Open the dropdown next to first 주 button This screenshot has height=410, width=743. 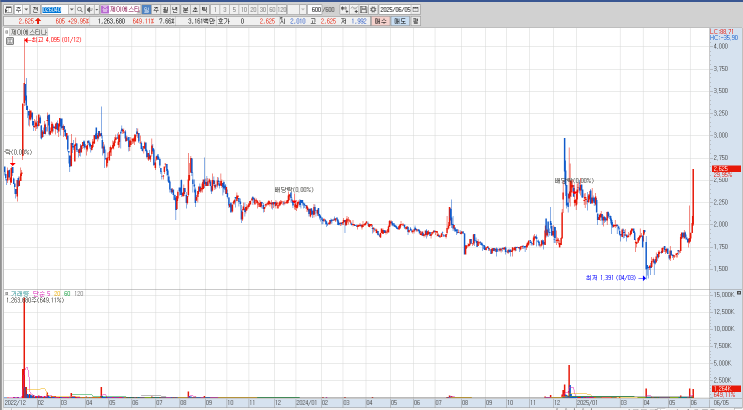point(26,9)
